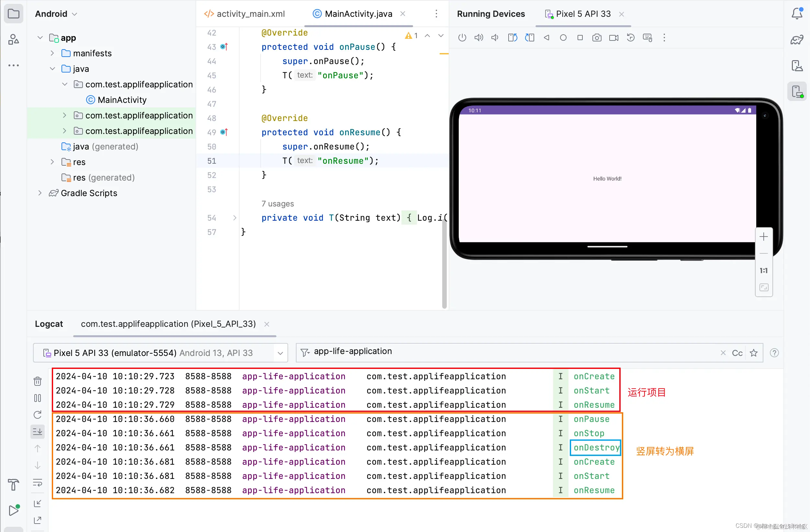Toggle Soft-Wrap in Logcat toolbar
810x532 pixels.
click(x=38, y=482)
